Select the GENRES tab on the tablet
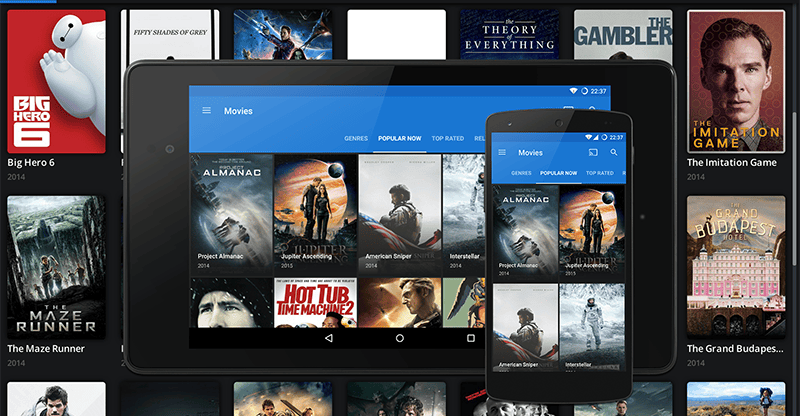Image resolution: width=800 pixels, height=416 pixels. (356, 138)
